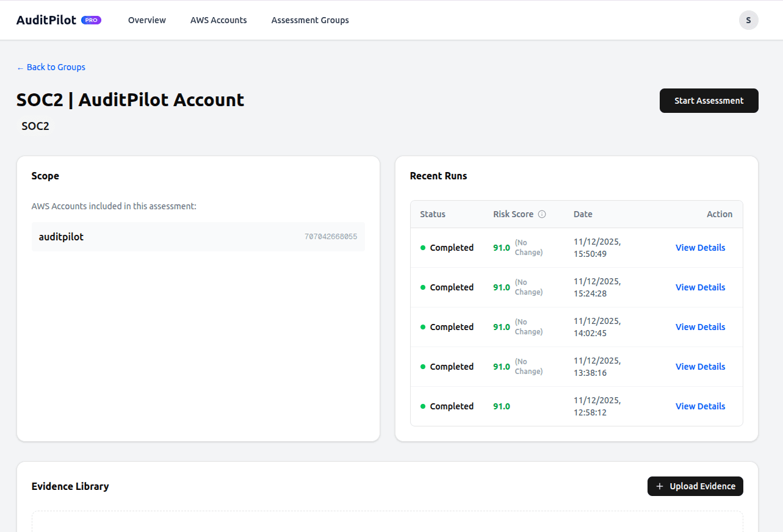Click 'SOC2 | AuditPilot Account' page title
This screenshot has width=783, height=532.
pyautogui.click(x=131, y=100)
